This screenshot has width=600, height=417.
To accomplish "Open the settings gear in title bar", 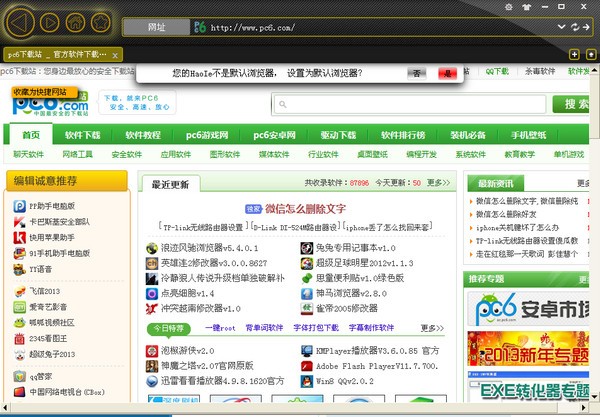I will pos(509,7).
